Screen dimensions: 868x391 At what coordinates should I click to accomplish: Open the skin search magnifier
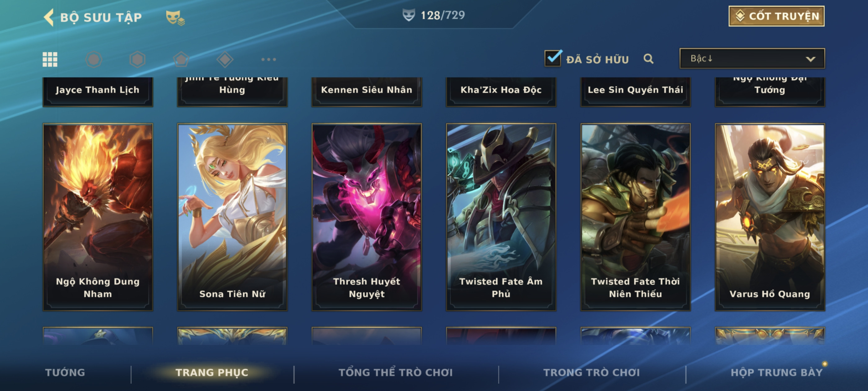648,59
